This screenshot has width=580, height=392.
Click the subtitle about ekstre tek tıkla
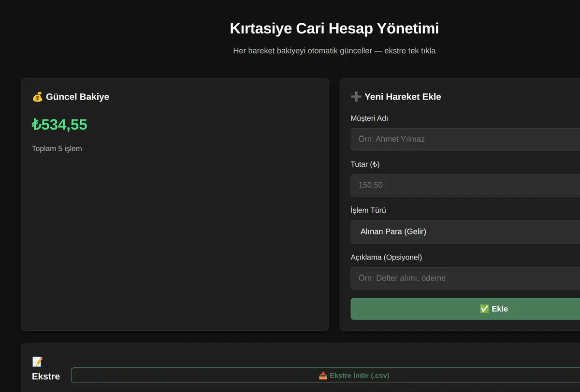pyautogui.click(x=334, y=51)
